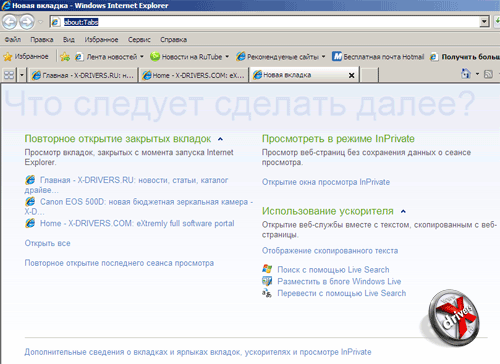Reopen Главная - X-DRIVERS.RU closed tab link
500x364 pixels.
[134, 180]
